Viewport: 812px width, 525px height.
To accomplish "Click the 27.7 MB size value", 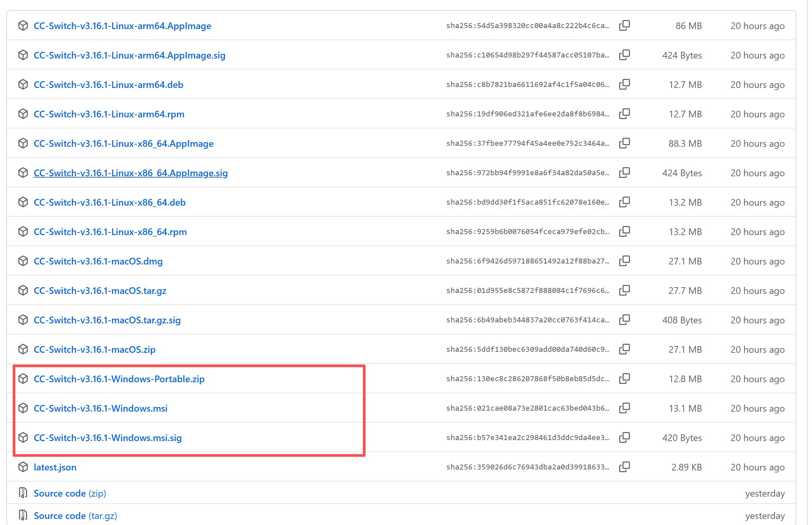I will point(685,291).
